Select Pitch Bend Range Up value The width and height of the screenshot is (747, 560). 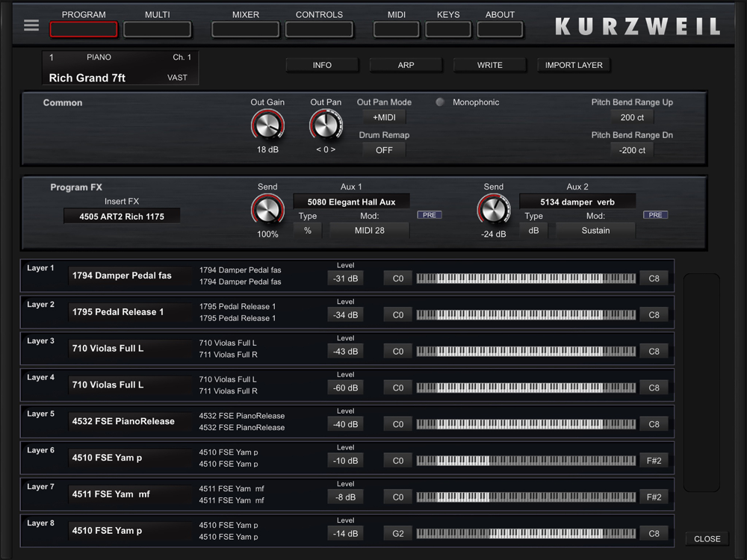[x=632, y=117]
